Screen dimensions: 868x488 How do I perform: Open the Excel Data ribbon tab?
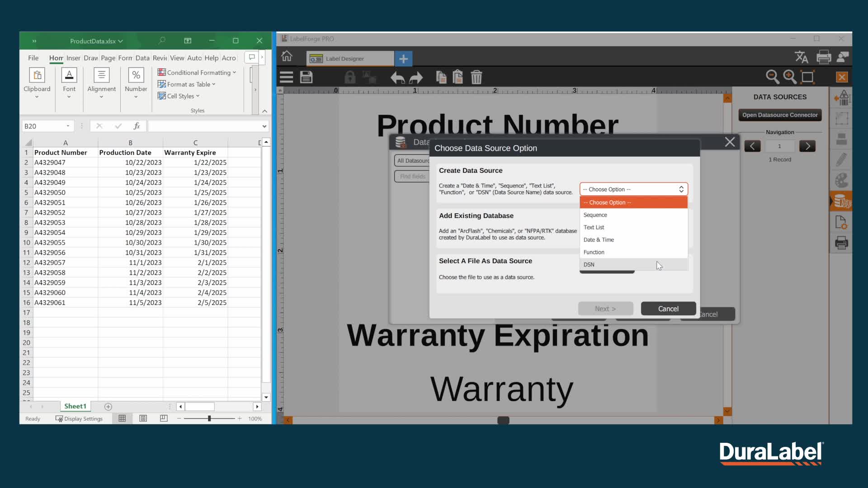click(x=142, y=58)
